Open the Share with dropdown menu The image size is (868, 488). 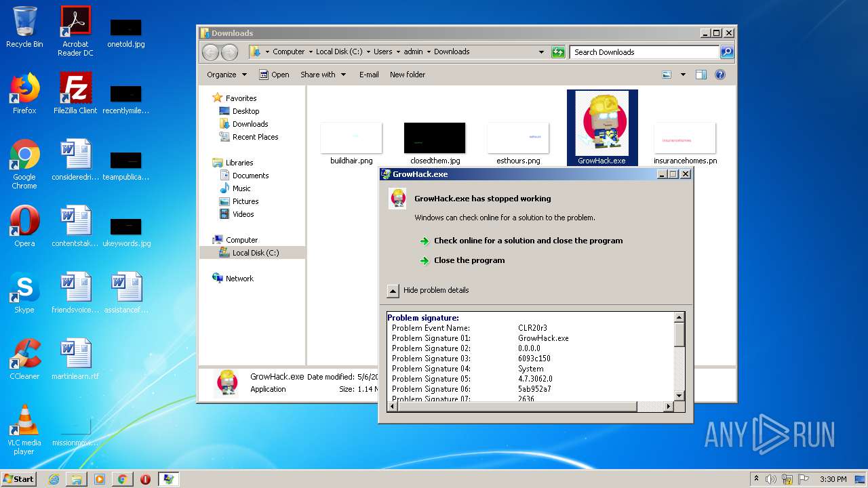(323, 75)
